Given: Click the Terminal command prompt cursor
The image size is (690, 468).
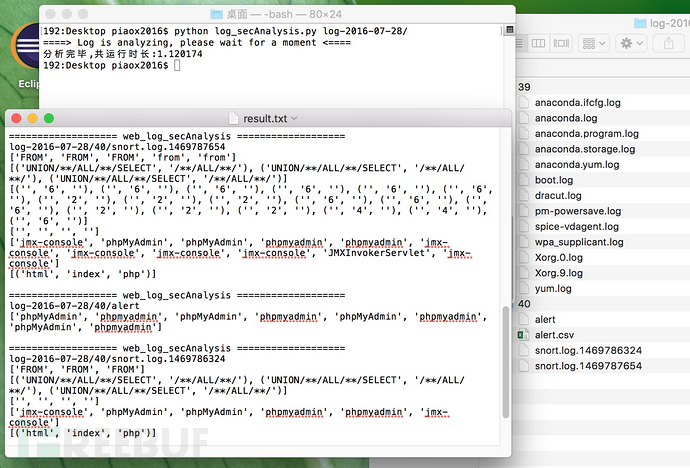Looking at the screenshot, I should [x=176, y=65].
